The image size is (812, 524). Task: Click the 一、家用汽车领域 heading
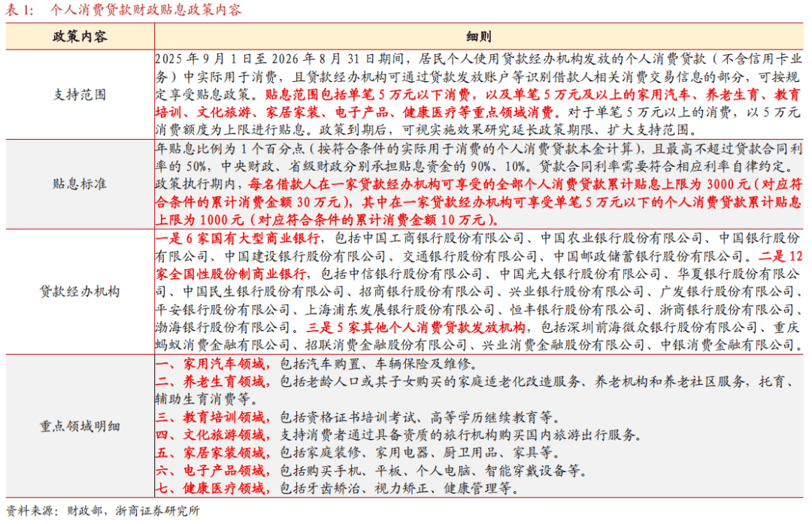pos(211,363)
